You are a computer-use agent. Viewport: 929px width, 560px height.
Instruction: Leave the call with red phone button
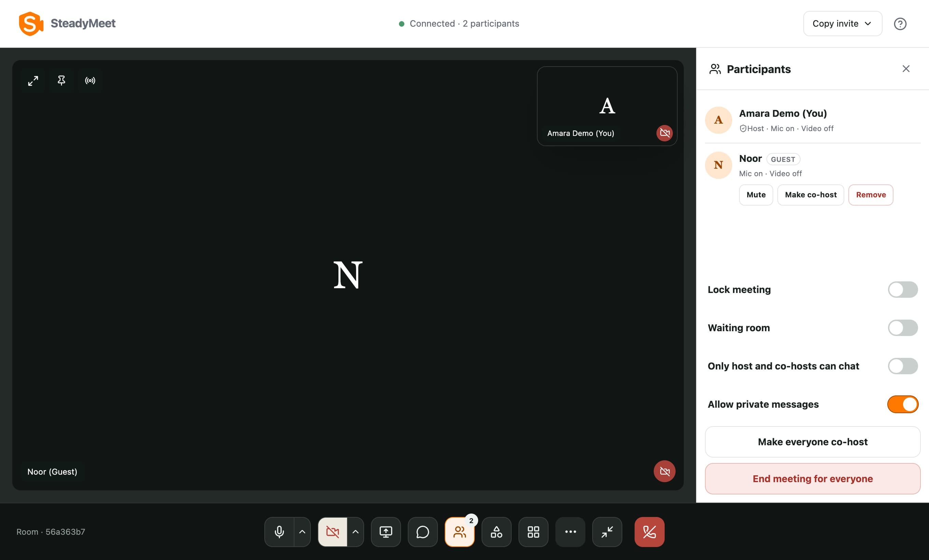pos(649,532)
